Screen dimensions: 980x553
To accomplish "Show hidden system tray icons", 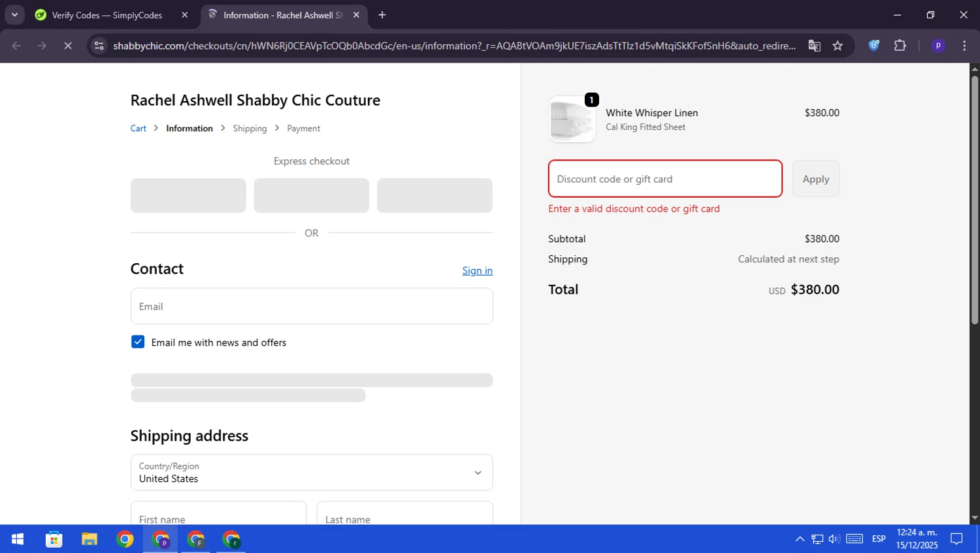I will (x=800, y=539).
